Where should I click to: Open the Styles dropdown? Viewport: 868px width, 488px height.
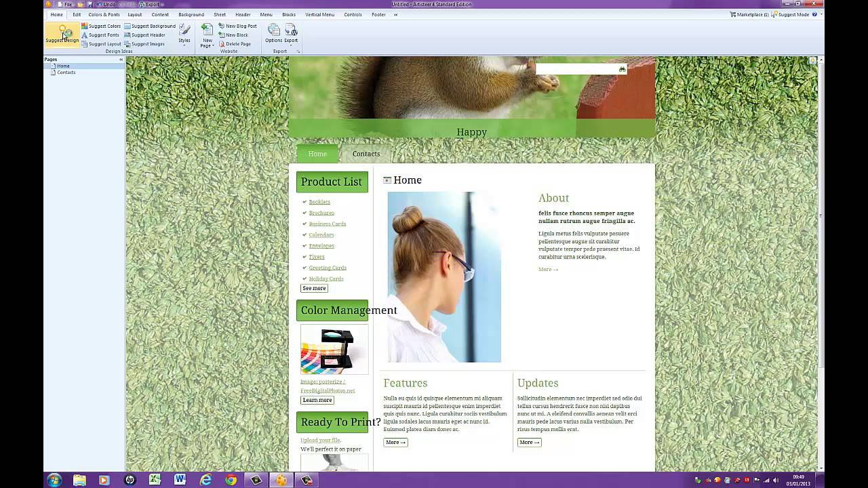(184, 35)
